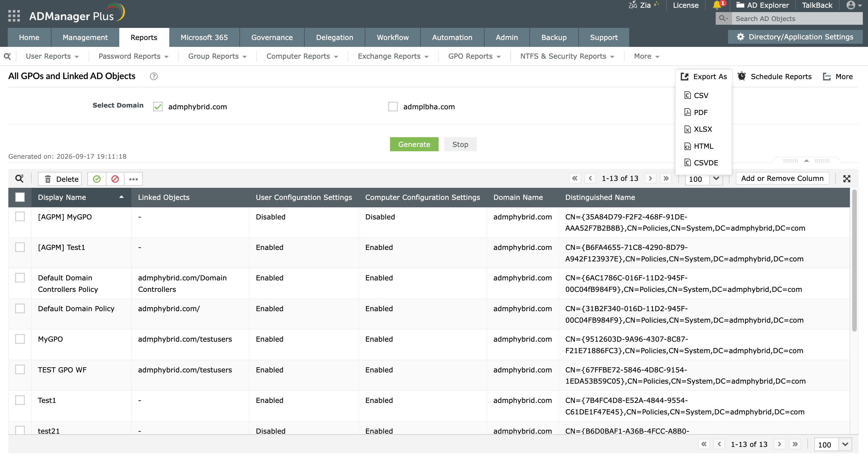Choose XLSX from Export As menu
The height and width of the screenshot is (463, 868).
coord(698,129)
